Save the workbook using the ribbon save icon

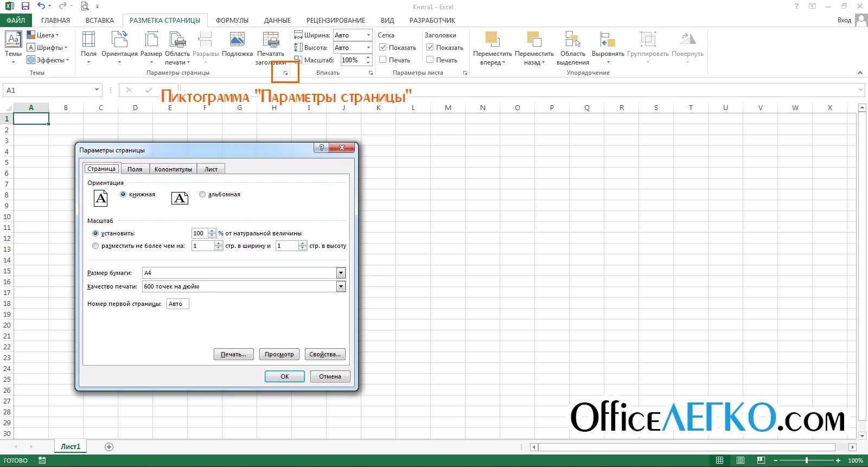point(25,7)
